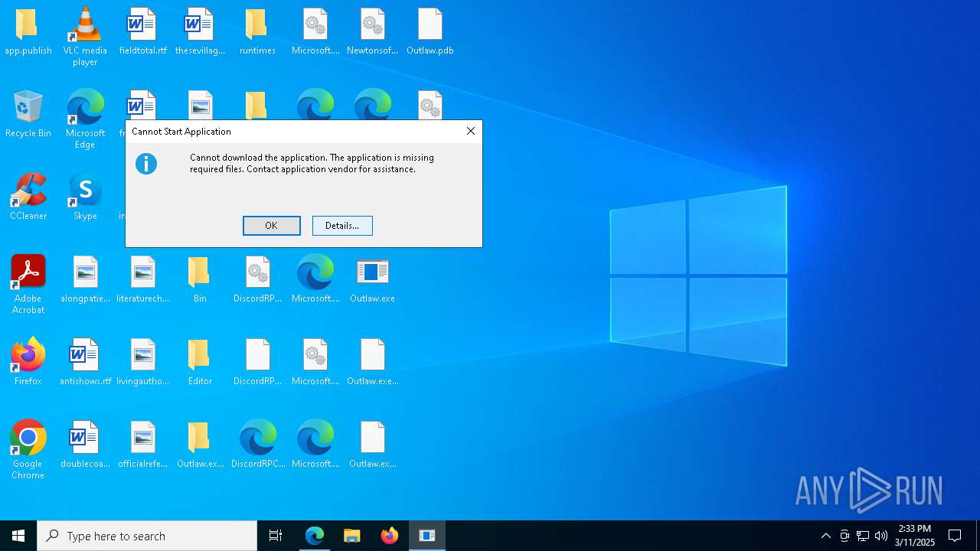The image size is (980, 551).
Task: Click OK in the Cannot Start Application dialog
Action: pos(272,226)
